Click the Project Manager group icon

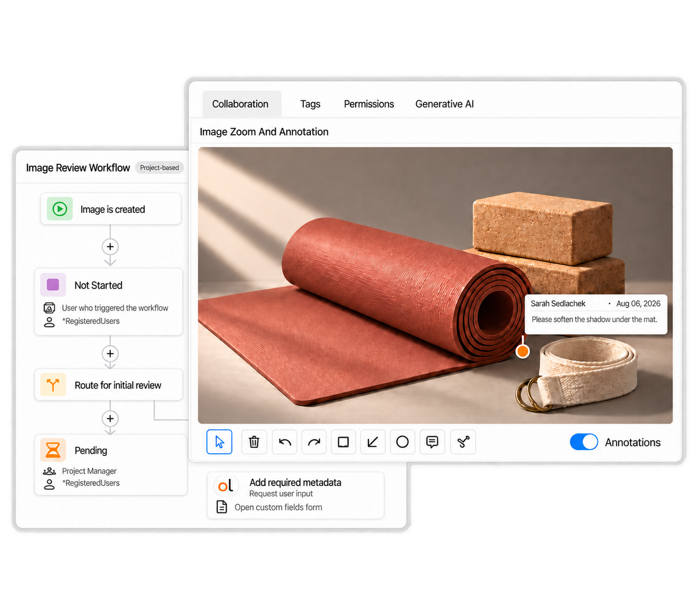(x=49, y=471)
